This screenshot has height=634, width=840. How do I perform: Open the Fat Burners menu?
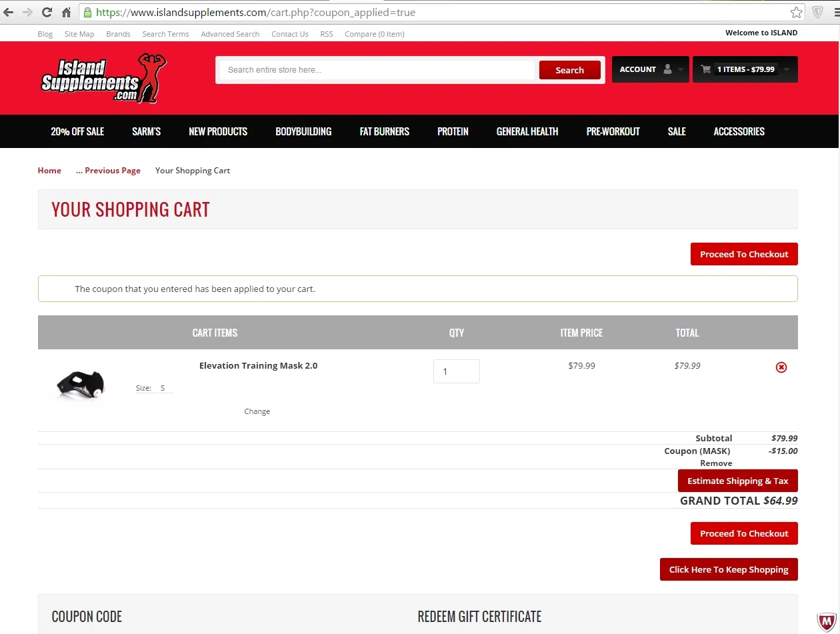point(385,131)
